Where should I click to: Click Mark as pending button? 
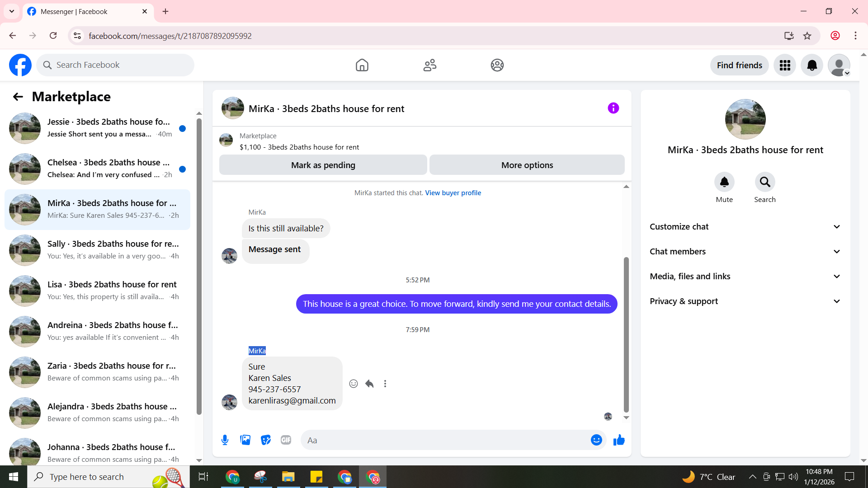[x=323, y=165]
